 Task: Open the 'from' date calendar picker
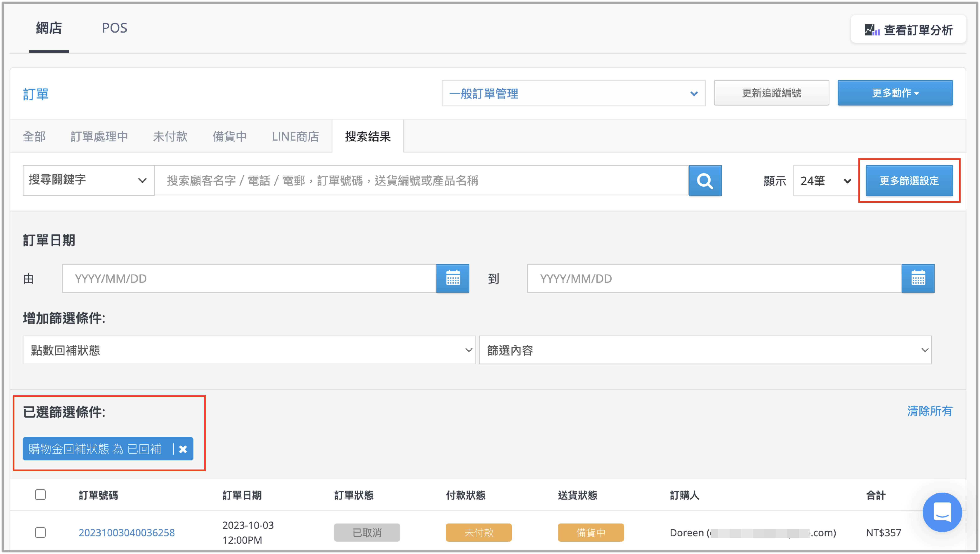(452, 278)
